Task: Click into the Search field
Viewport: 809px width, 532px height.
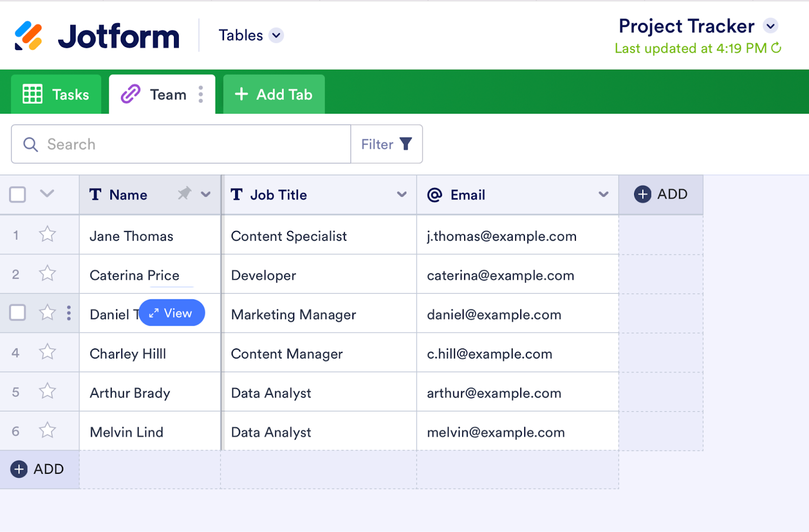Action: [x=192, y=144]
